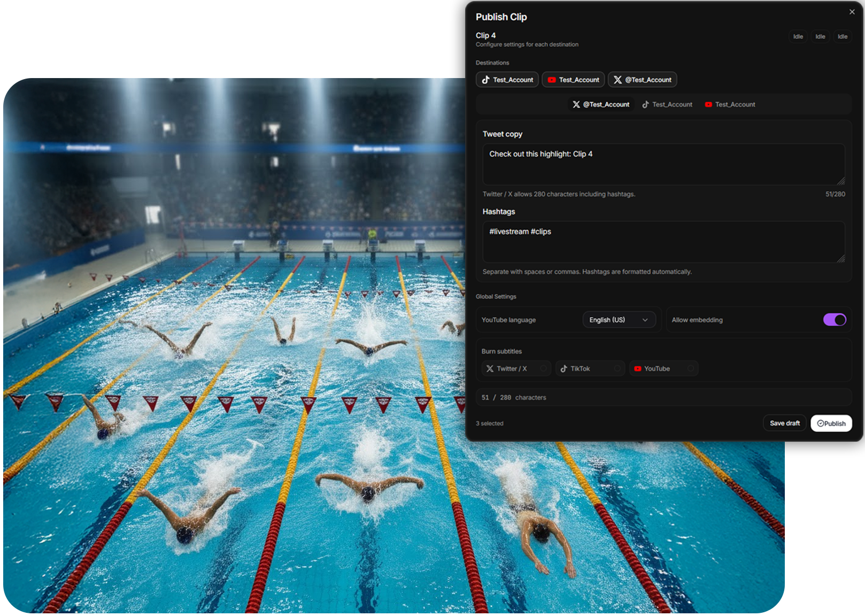Enable burn subtitles radio for Twitter / X

point(543,369)
